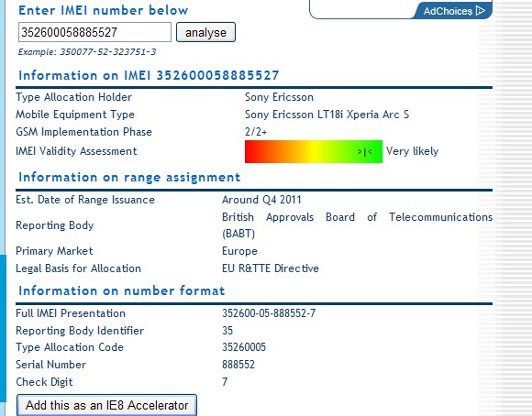Click the 'Mobile Equipment Type' label
The width and height of the screenshot is (532, 416).
tap(75, 115)
